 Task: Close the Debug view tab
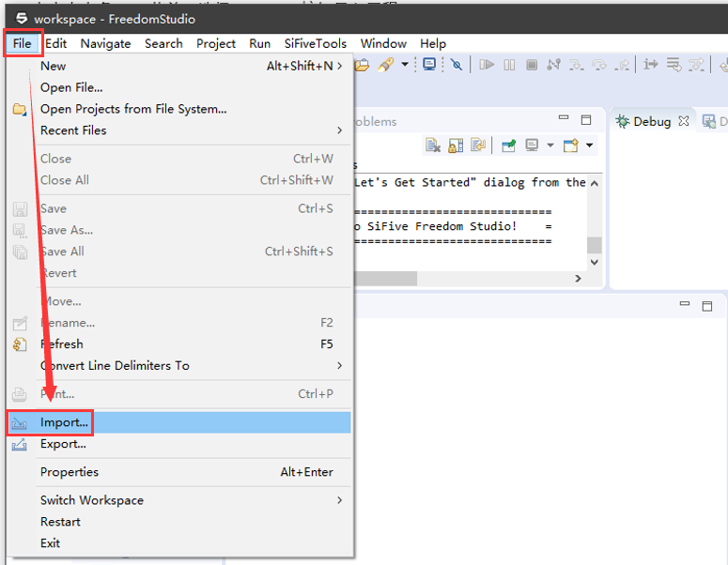[x=684, y=121]
